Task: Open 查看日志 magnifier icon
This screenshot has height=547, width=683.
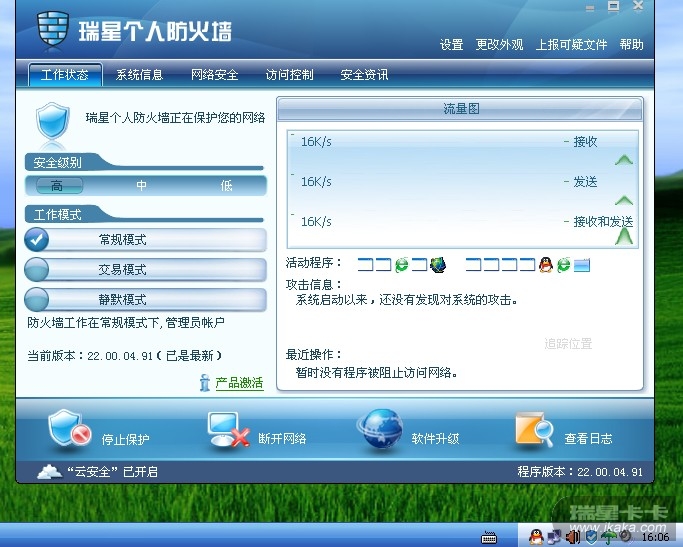Action: [x=534, y=430]
